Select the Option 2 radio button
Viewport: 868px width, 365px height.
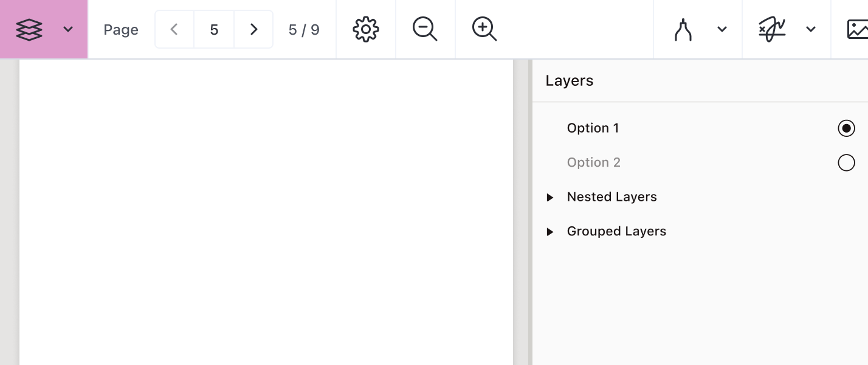[x=846, y=162]
